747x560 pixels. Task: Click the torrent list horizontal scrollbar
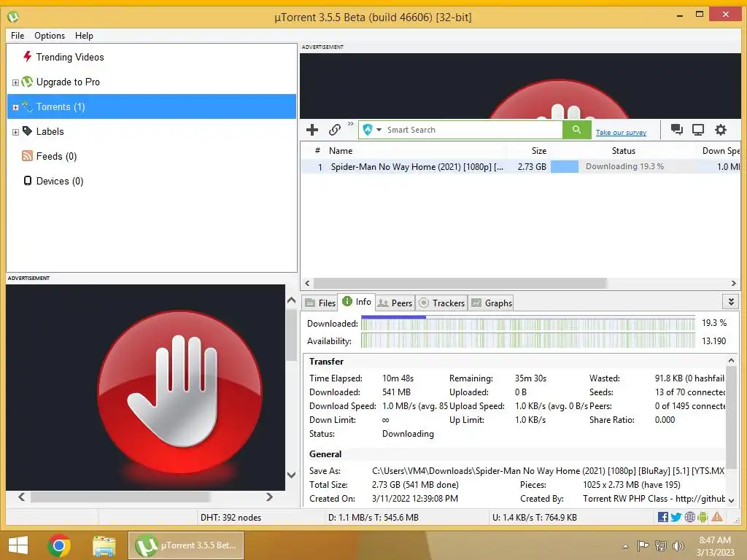460,284
